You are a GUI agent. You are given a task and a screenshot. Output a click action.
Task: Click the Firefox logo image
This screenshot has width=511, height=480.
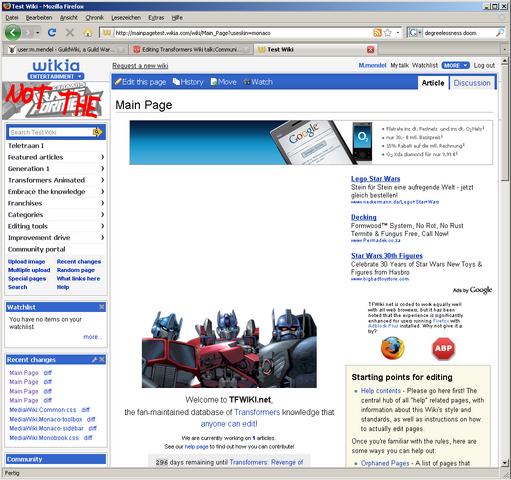[392, 348]
